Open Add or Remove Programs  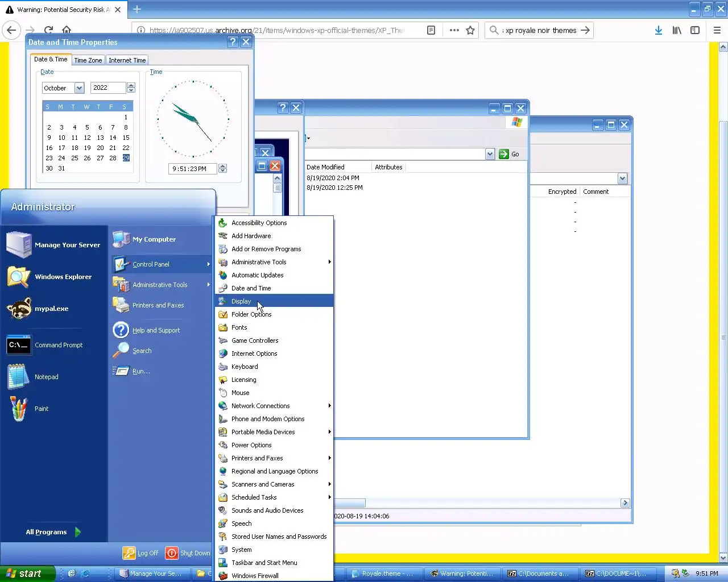coord(275,249)
